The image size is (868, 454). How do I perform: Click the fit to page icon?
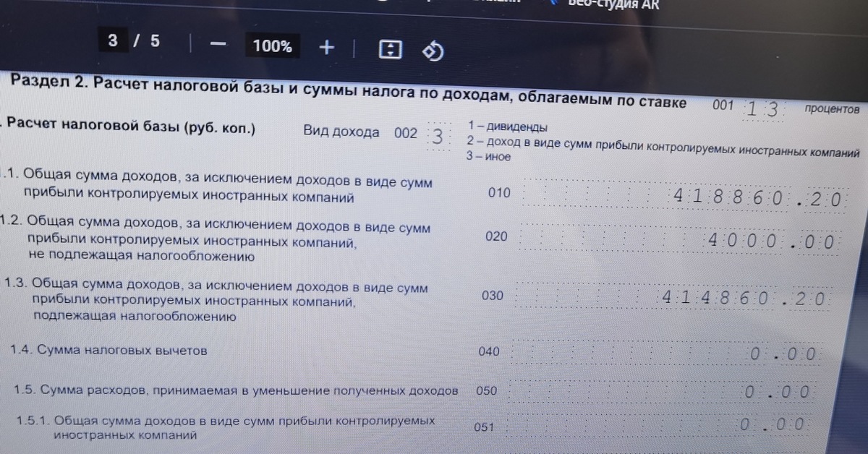tap(390, 49)
